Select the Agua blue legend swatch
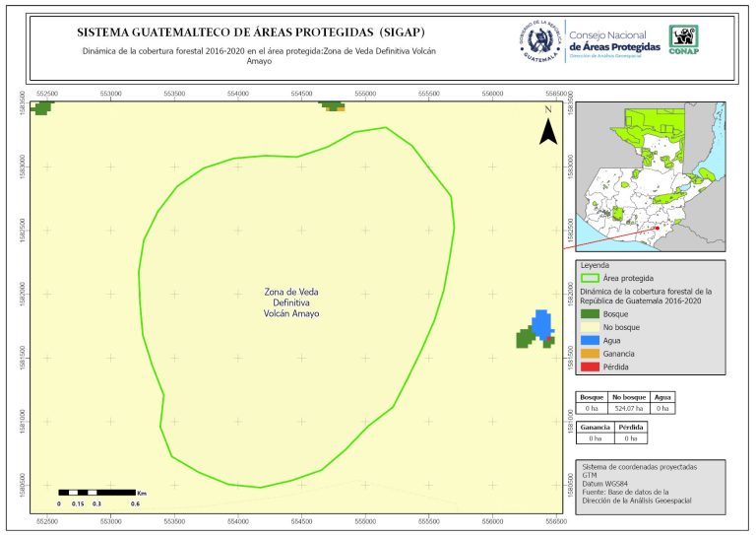This screenshot has width=756, height=535. pyautogui.click(x=591, y=340)
